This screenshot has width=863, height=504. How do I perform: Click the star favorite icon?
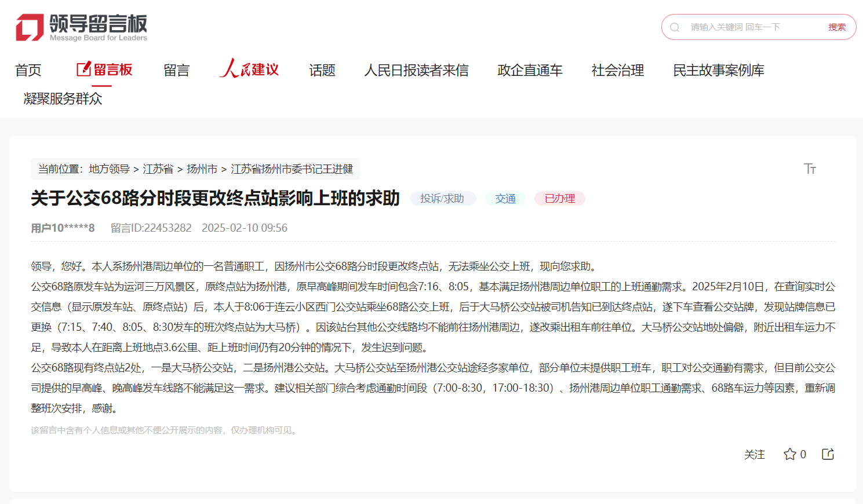point(789,454)
